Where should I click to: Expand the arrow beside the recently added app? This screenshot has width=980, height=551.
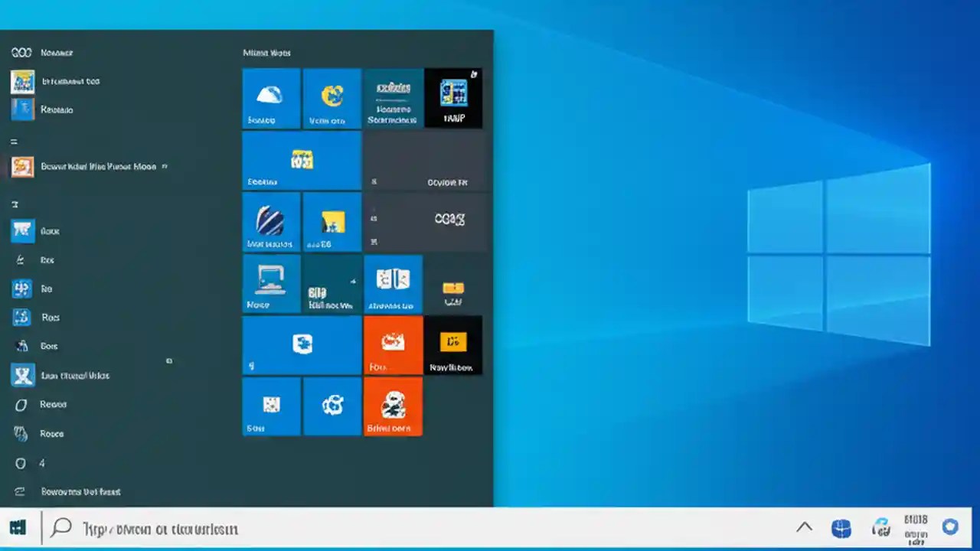click(x=165, y=166)
